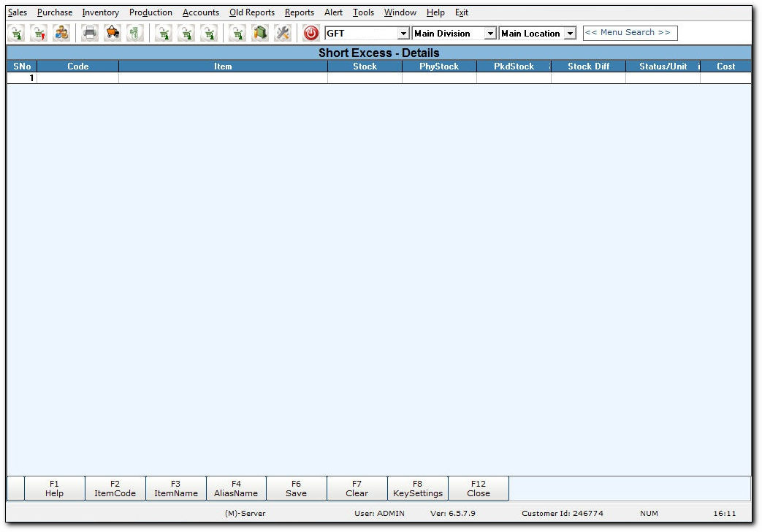Open the Production menu
The image size is (762, 532).
[x=151, y=12]
